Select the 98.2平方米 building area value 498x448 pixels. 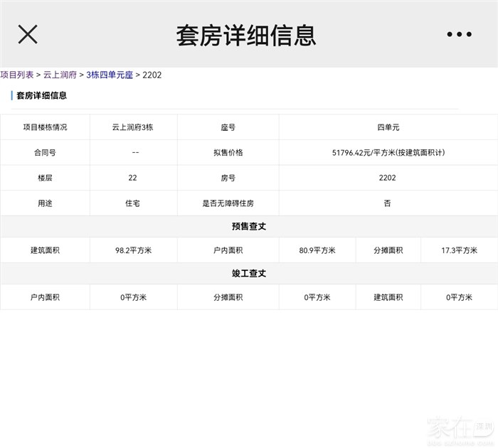click(x=133, y=250)
